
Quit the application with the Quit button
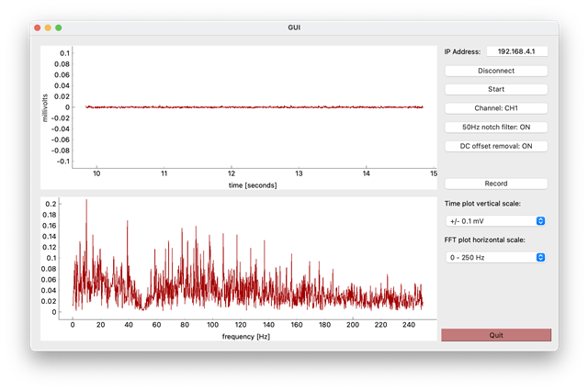click(496, 335)
